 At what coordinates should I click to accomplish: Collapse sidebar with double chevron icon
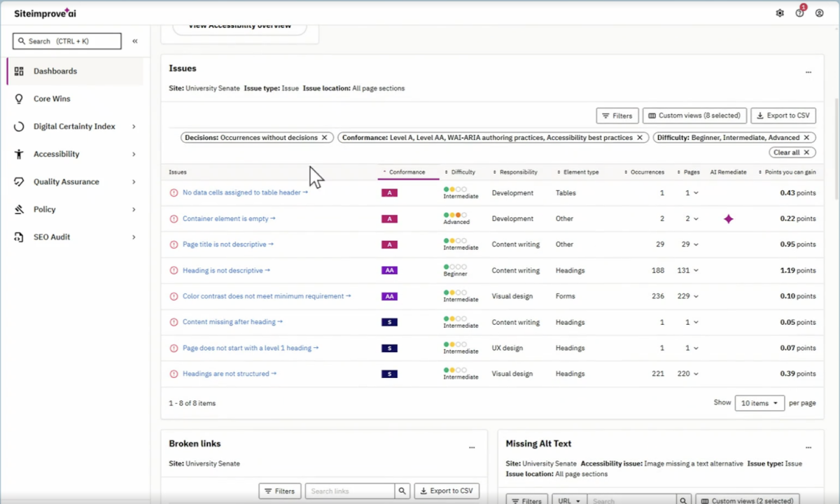[135, 41]
